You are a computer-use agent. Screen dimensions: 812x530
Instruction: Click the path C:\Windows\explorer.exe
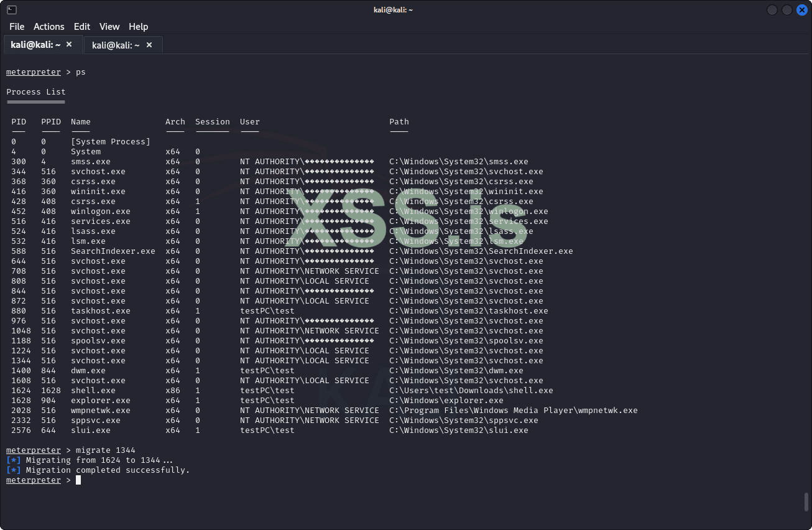pos(446,401)
